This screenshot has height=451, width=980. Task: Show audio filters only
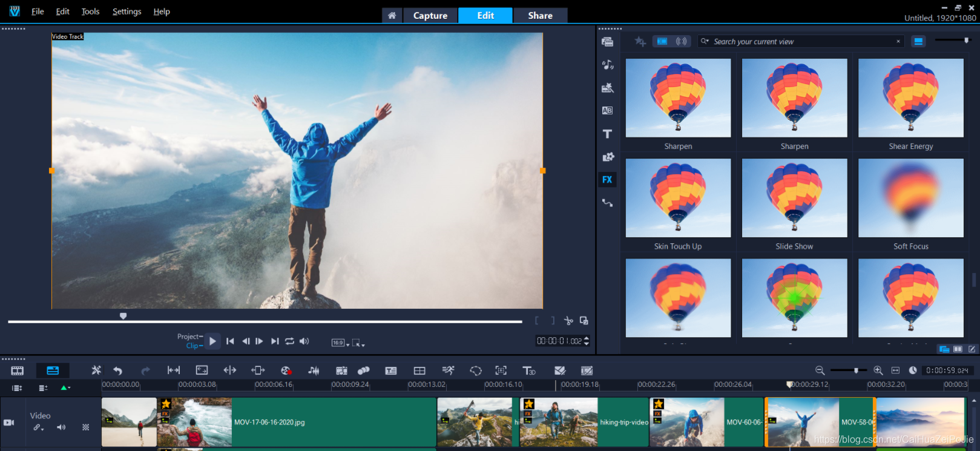682,41
